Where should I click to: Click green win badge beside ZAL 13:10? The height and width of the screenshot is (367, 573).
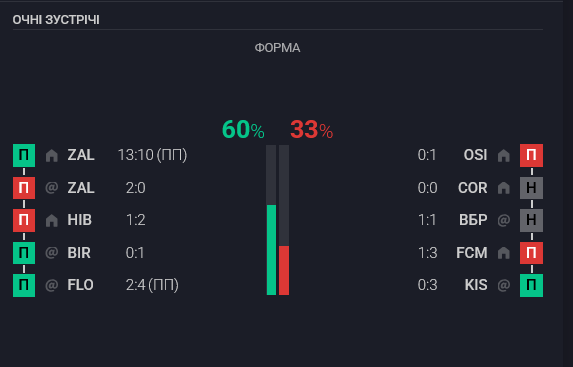tap(24, 155)
